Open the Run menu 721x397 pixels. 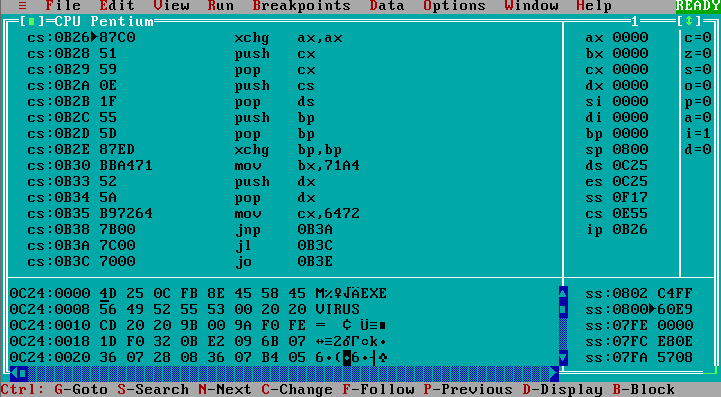221,6
